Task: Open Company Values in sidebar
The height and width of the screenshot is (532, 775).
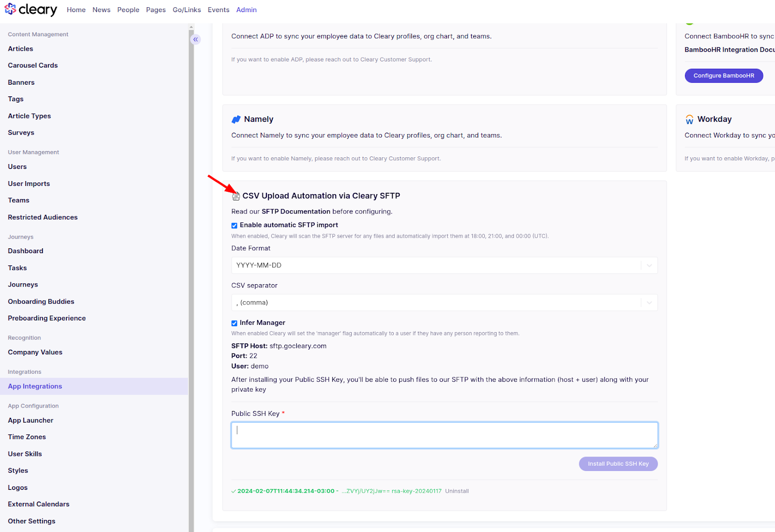Action: tap(35, 352)
